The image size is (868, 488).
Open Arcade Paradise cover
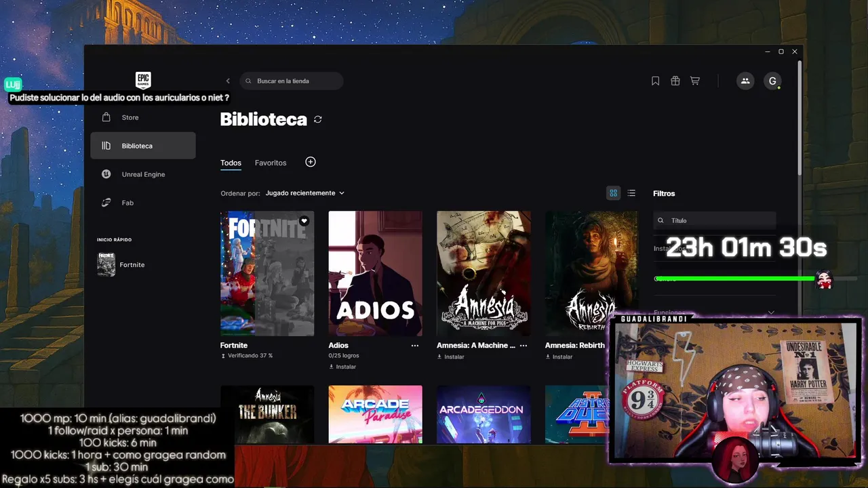click(375, 414)
